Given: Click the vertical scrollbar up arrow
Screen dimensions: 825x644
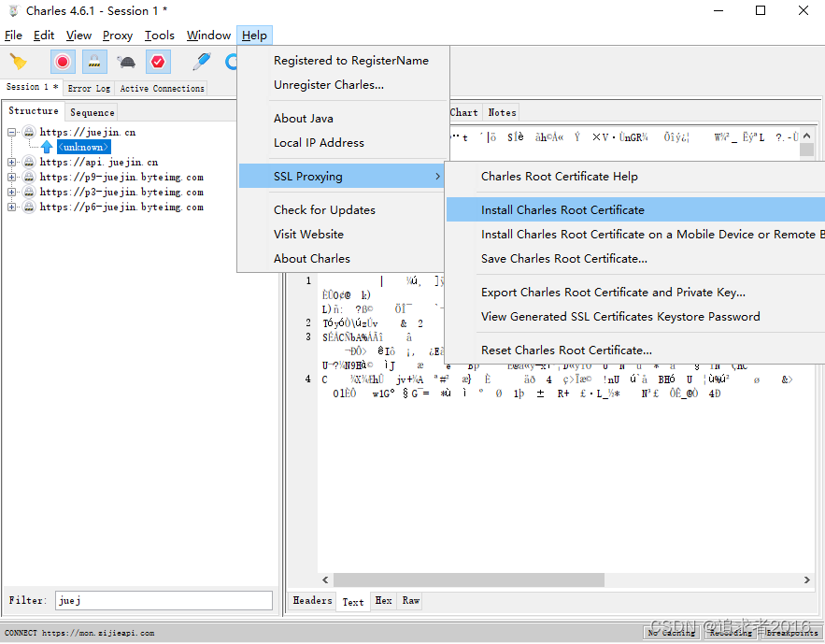Looking at the screenshot, I should (x=806, y=136).
